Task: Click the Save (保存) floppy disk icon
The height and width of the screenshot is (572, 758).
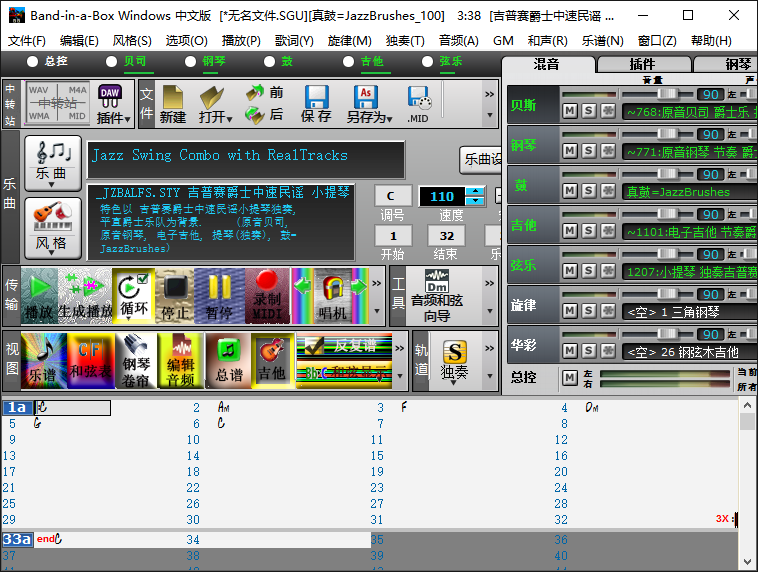Action: 316,104
